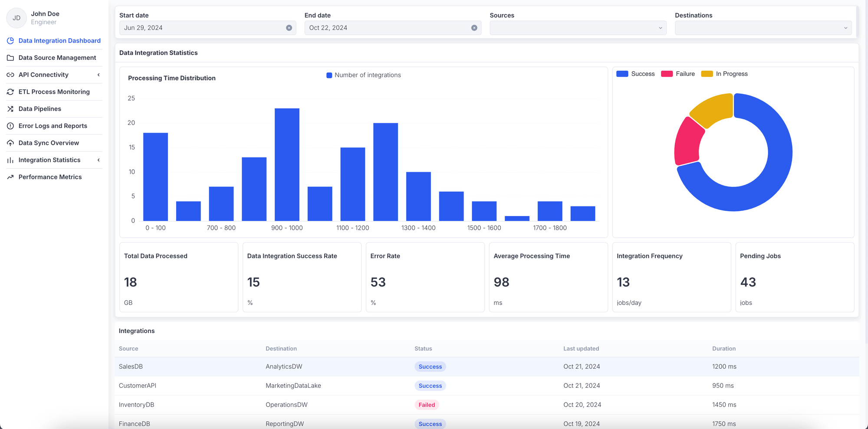Image resolution: width=868 pixels, height=429 pixels.
Task: Click the Data Integration Dashboard pie icon
Action: pos(10,40)
